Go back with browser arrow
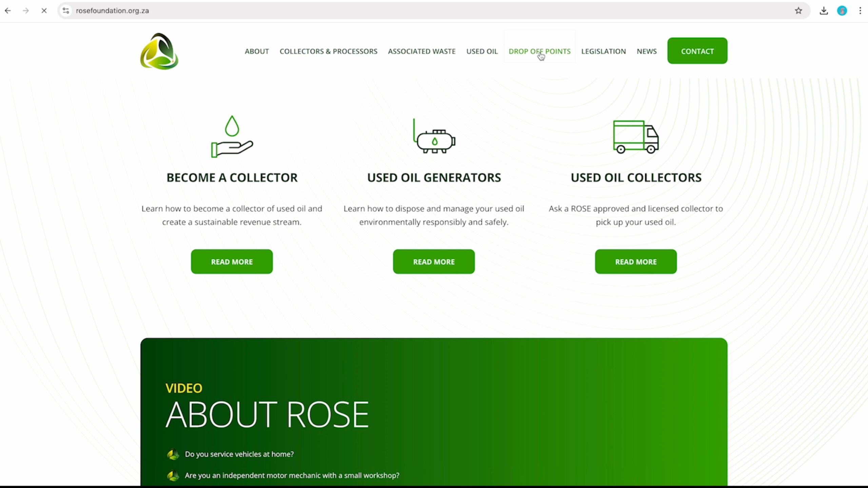The height and width of the screenshot is (488, 868). (8, 11)
